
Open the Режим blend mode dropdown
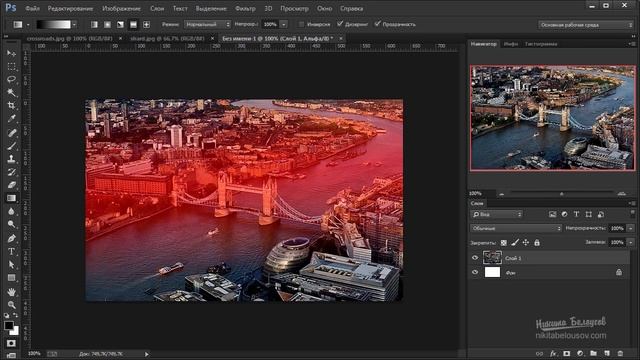click(207, 24)
